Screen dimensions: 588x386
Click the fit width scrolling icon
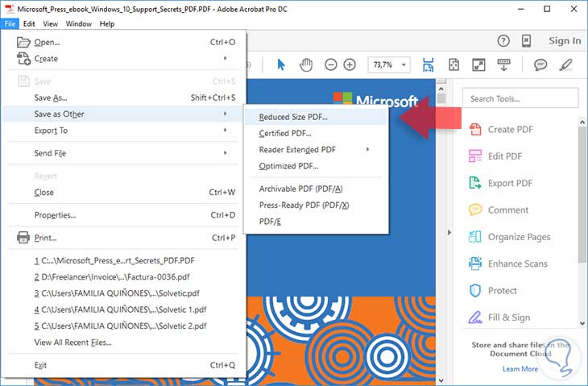click(428, 64)
